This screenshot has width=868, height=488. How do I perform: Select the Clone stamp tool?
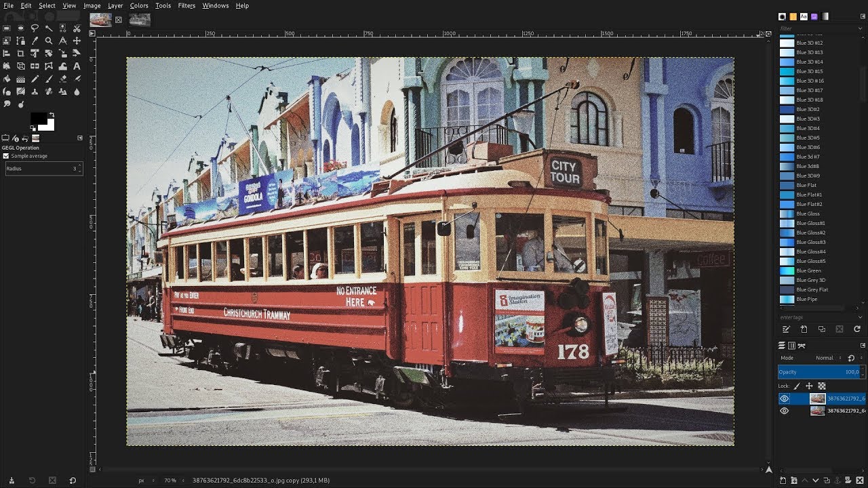pos(35,91)
